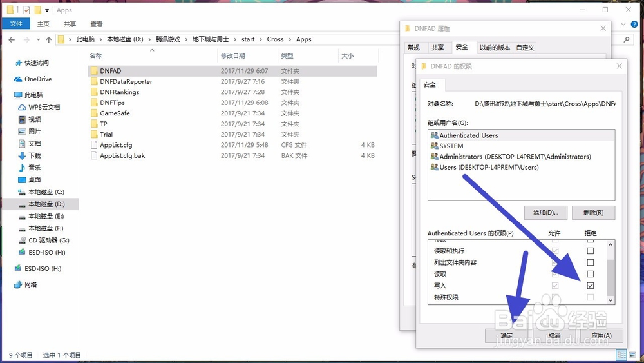
Task: Click the search magnifier icon
Action: pyautogui.click(x=627, y=39)
